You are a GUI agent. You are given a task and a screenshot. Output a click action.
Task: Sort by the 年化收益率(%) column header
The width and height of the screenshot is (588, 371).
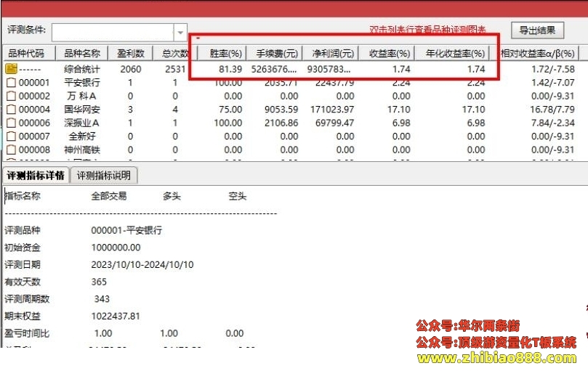tap(452, 54)
